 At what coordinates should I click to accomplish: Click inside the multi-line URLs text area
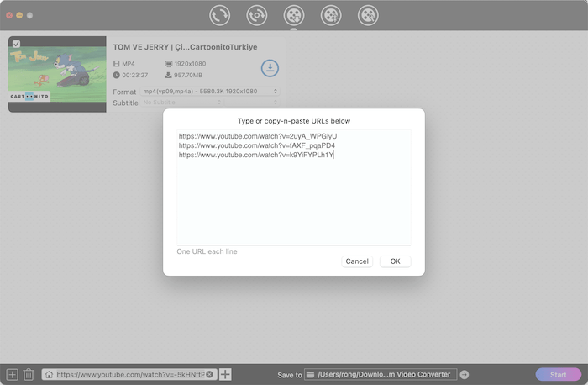(293, 202)
